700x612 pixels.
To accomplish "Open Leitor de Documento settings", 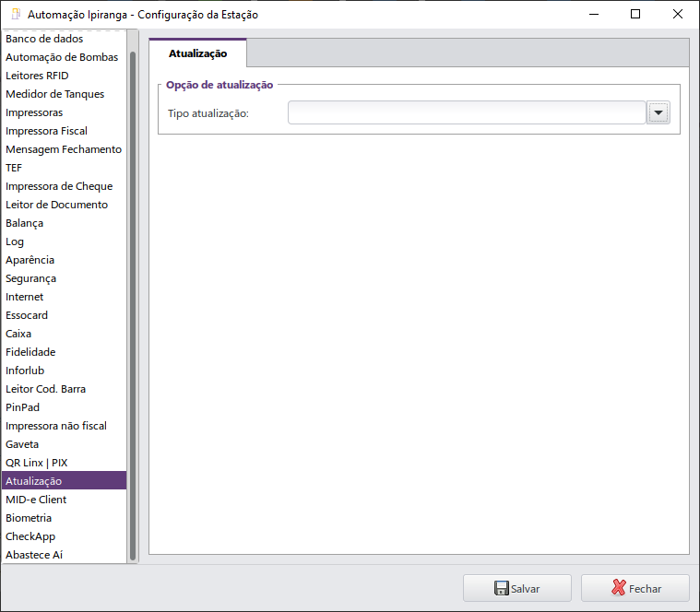I will [x=65, y=205].
